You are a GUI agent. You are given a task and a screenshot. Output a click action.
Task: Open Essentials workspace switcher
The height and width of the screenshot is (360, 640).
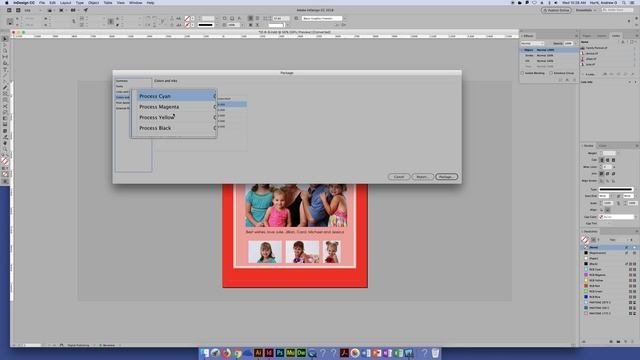click(586, 10)
